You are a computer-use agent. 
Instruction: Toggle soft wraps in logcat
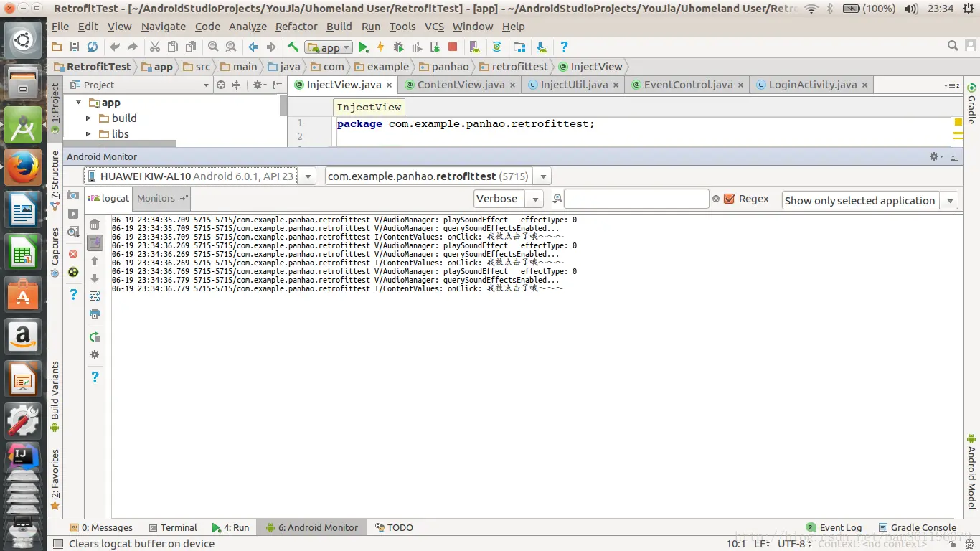(95, 296)
